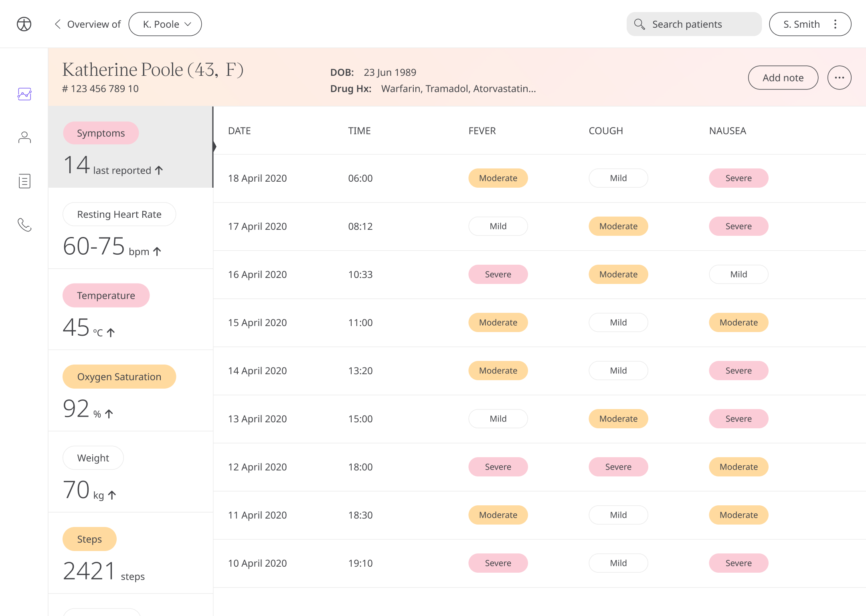Open the Oxygen Saturation metric card
Viewport: 866px width, 616px height.
click(119, 377)
